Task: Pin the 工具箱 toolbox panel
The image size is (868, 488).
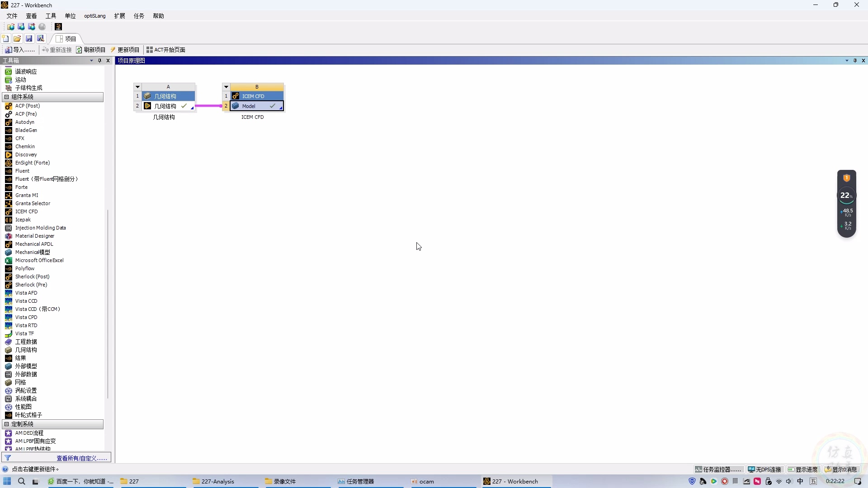Action: point(99,61)
